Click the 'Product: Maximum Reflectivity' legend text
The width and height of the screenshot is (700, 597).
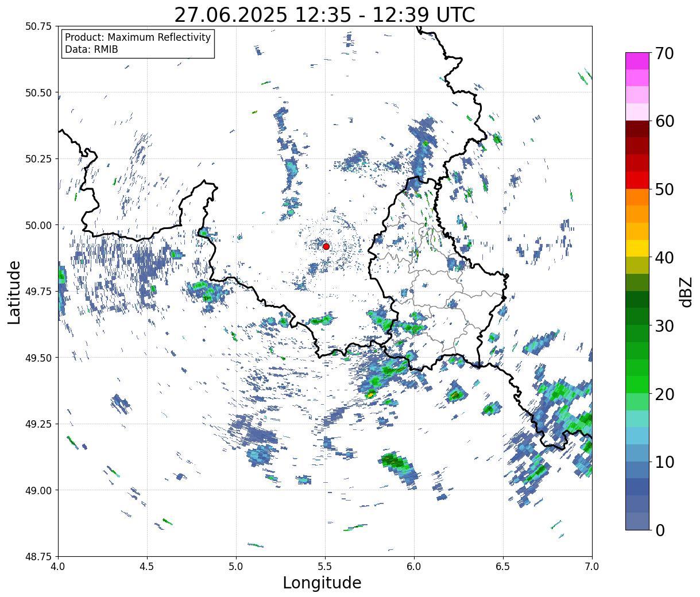[x=138, y=37]
